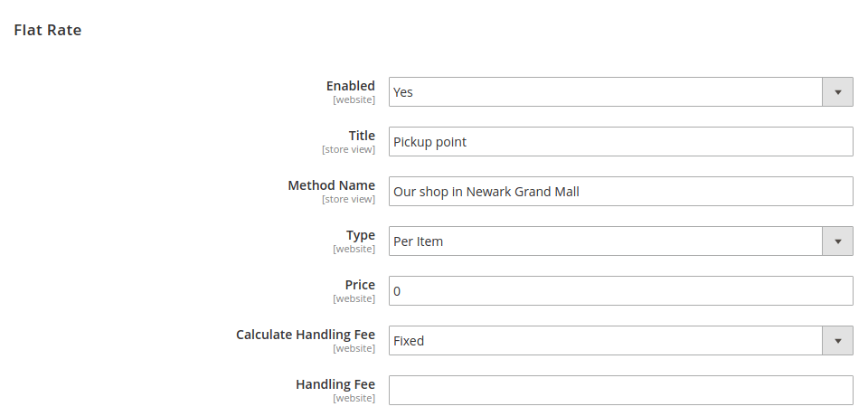
Task: Click the Calculate Handling Fee label
Action: [306, 335]
